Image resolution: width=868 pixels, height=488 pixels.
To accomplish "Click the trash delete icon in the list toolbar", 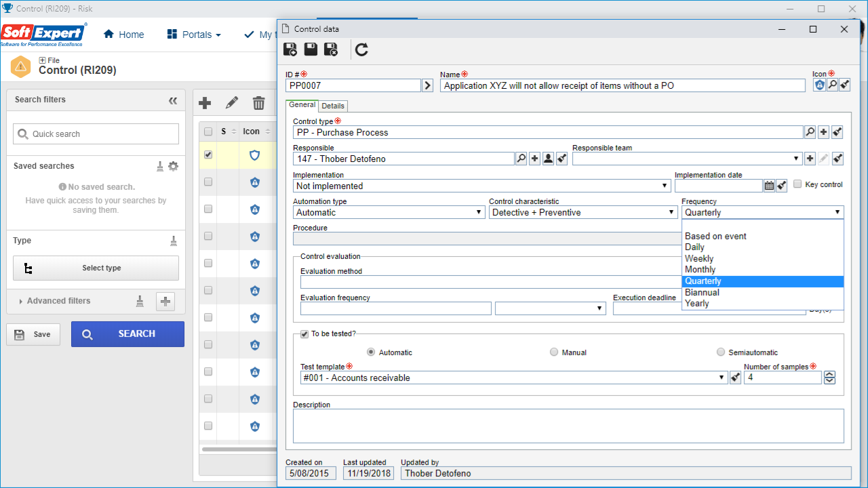I will coord(258,103).
